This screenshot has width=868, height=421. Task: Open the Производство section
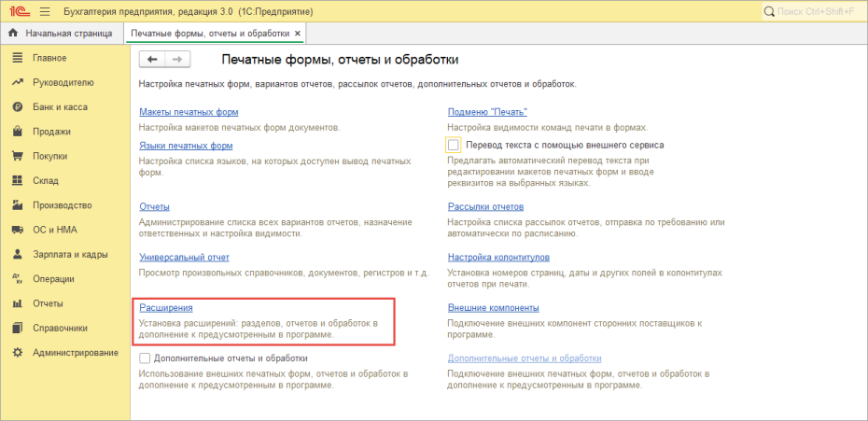click(x=65, y=205)
